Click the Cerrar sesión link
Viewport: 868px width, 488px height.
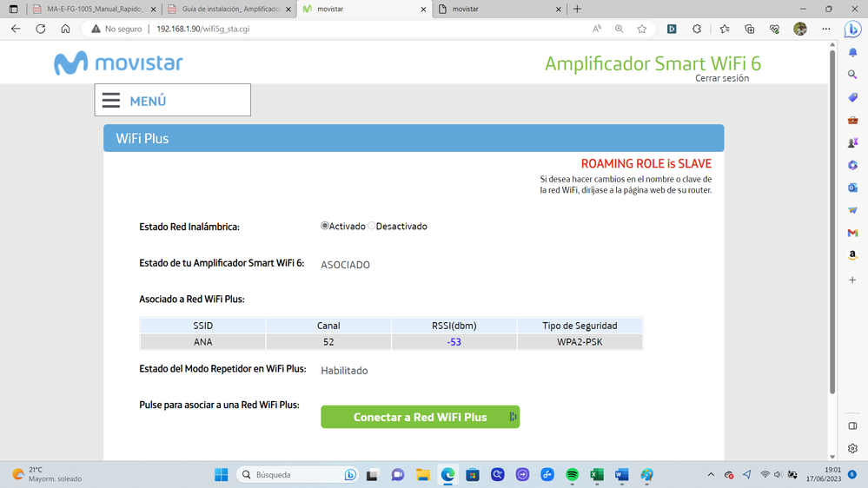(x=721, y=78)
